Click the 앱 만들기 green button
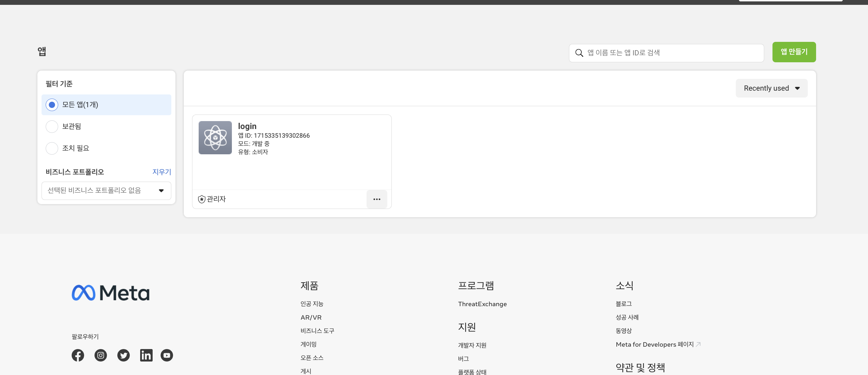Image resolution: width=868 pixels, height=375 pixels. (794, 52)
